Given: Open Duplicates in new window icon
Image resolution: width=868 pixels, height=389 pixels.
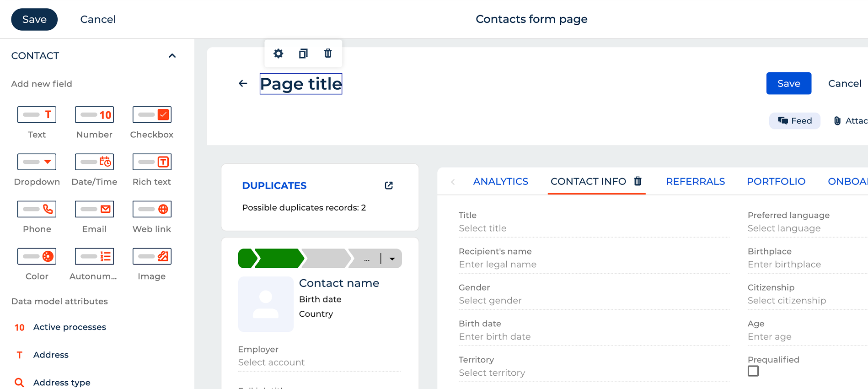Looking at the screenshot, I should [x=389, y=185].
